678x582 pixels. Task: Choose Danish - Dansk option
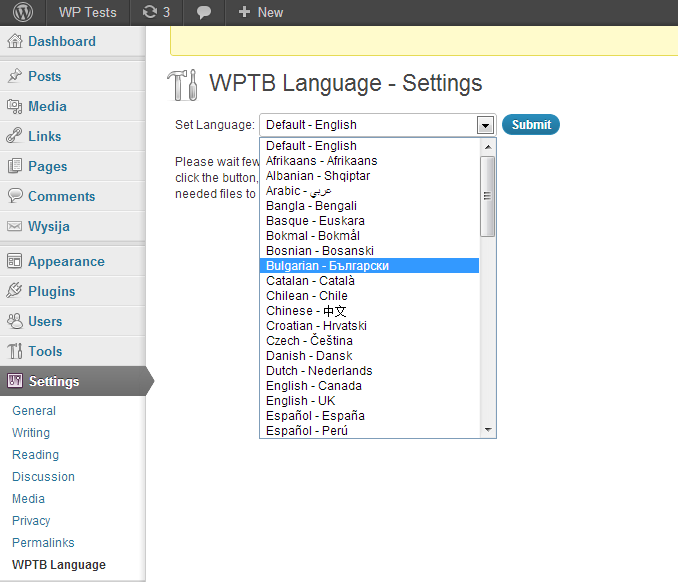[x=369, y=355]
